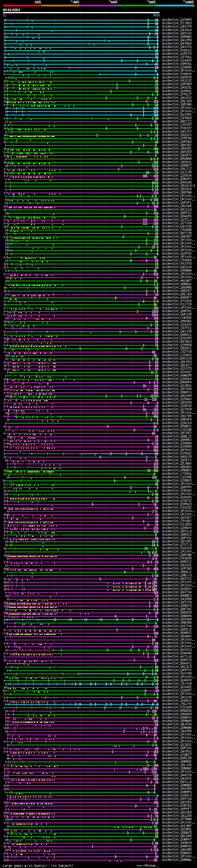Open hit UniRef100_Q2YHP5
The image size is (197, 868).
(x=177, y=20)
